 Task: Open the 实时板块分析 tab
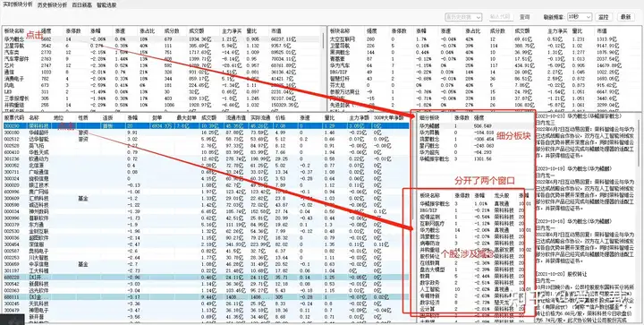tap(18, 4)
